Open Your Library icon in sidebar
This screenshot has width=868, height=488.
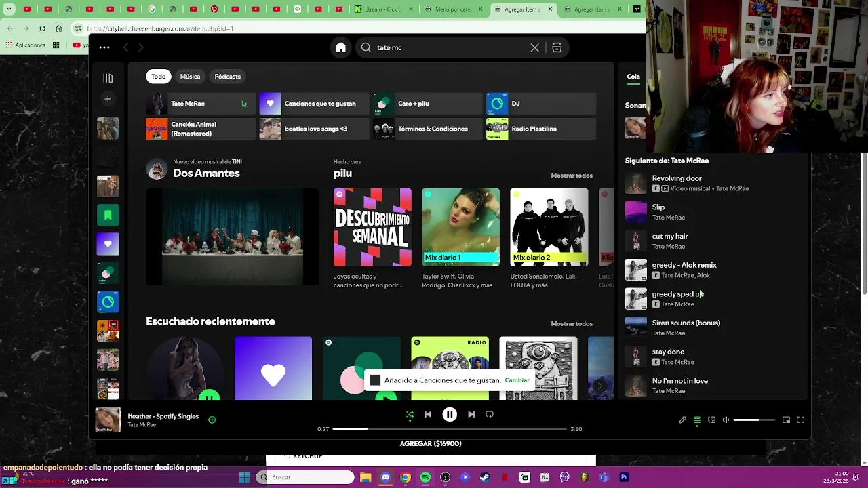coord(108,78)
